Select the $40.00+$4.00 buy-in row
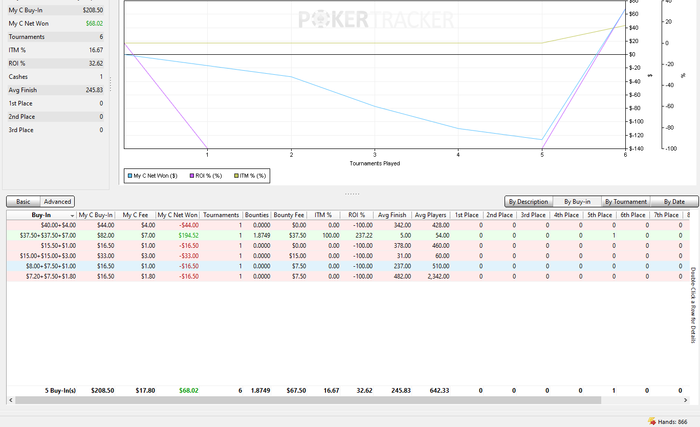Screen dimensions: 700x427 [x=348, y=225]
